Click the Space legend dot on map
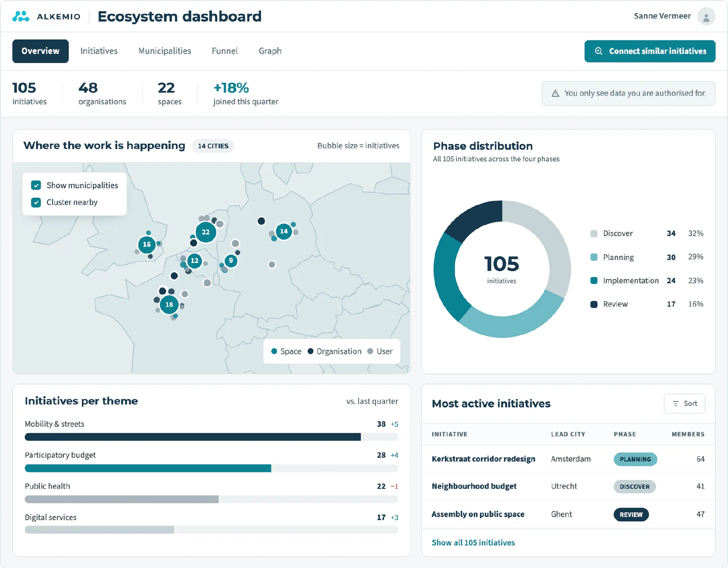 (x=274, y=351)
